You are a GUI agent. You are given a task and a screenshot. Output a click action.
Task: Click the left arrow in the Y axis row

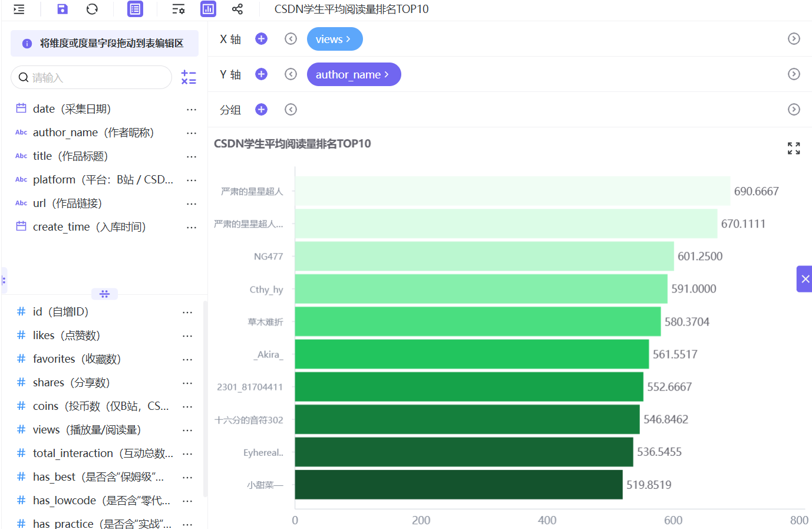click(x=291, y=74)
